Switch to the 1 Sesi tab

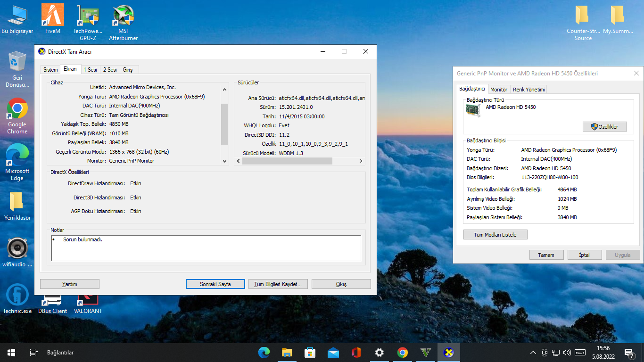pyautogui.click(x=90, y=70)
